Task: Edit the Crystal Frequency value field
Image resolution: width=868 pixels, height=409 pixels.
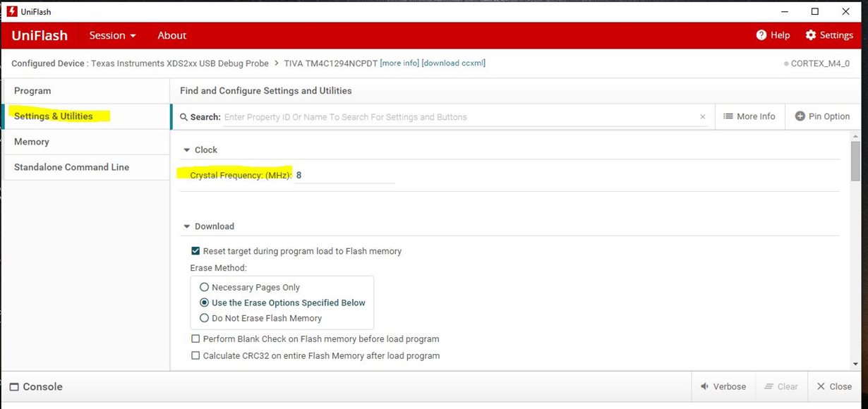Action: (344, 175)
